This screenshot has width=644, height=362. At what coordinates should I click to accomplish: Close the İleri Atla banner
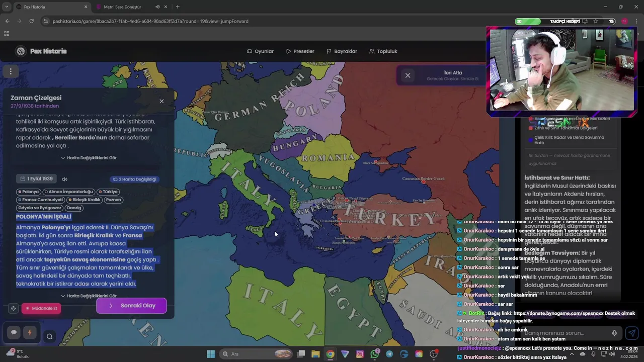click(x=408, y=75)
